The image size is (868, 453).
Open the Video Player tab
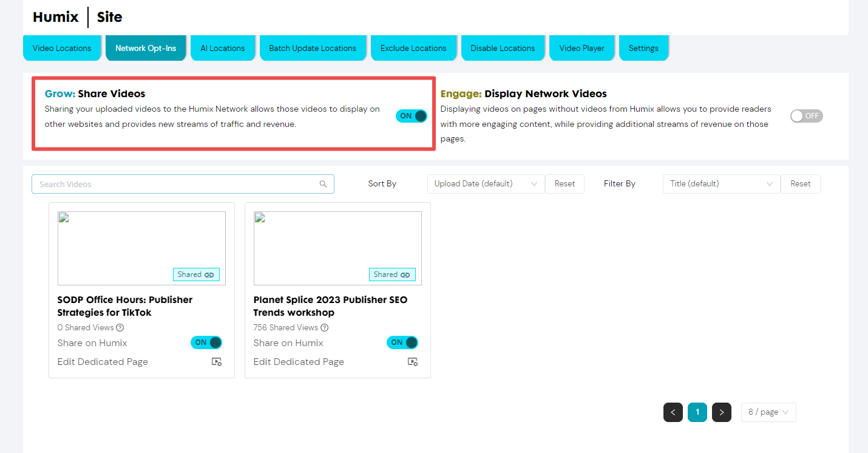click(x=581, y=48)
